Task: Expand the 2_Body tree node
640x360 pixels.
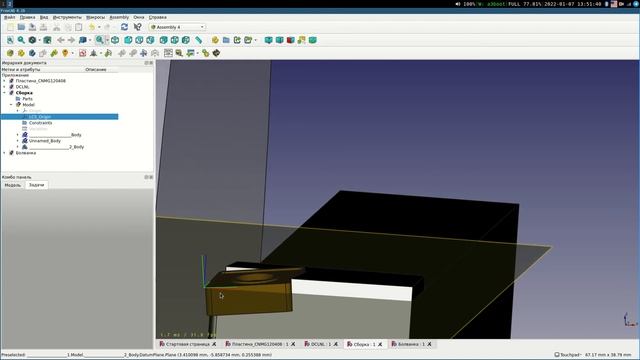Action: [18, 147]
